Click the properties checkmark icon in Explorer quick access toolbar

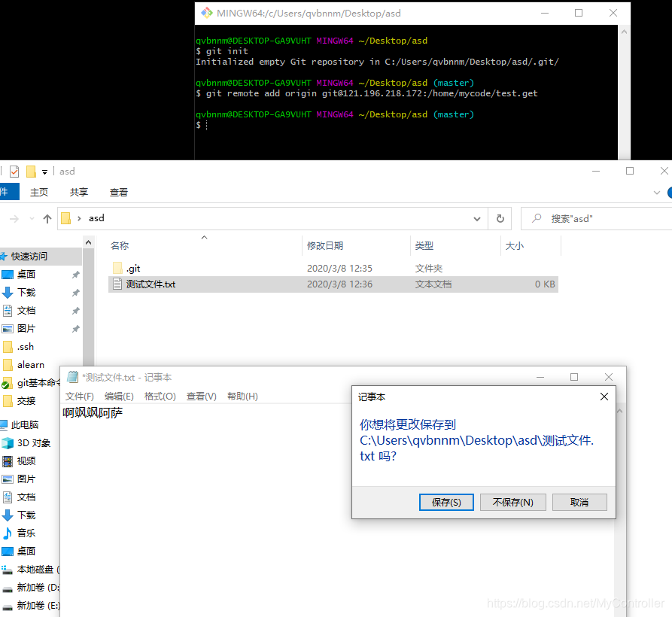(14, 172)
